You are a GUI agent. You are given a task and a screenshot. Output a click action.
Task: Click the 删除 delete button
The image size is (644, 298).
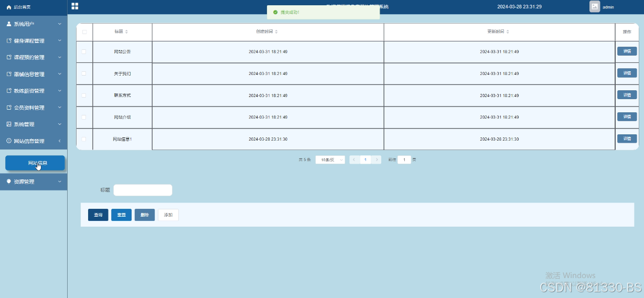click(145, 215)
